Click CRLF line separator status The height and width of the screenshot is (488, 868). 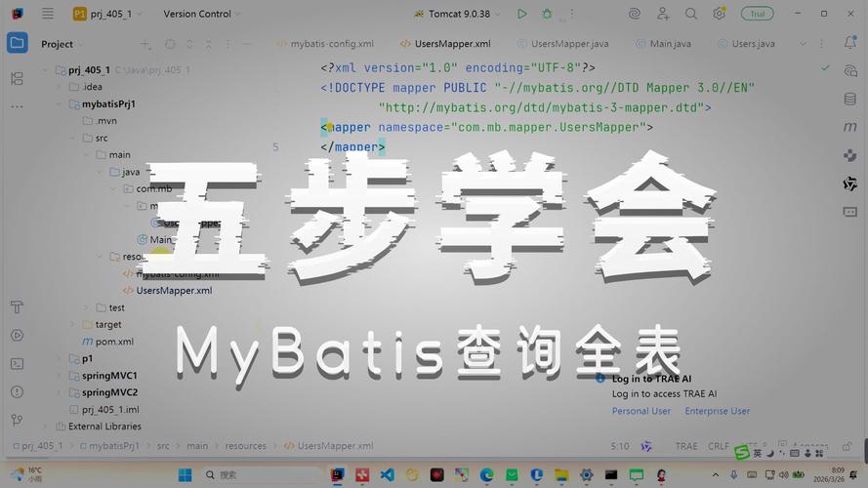[719, 446]
